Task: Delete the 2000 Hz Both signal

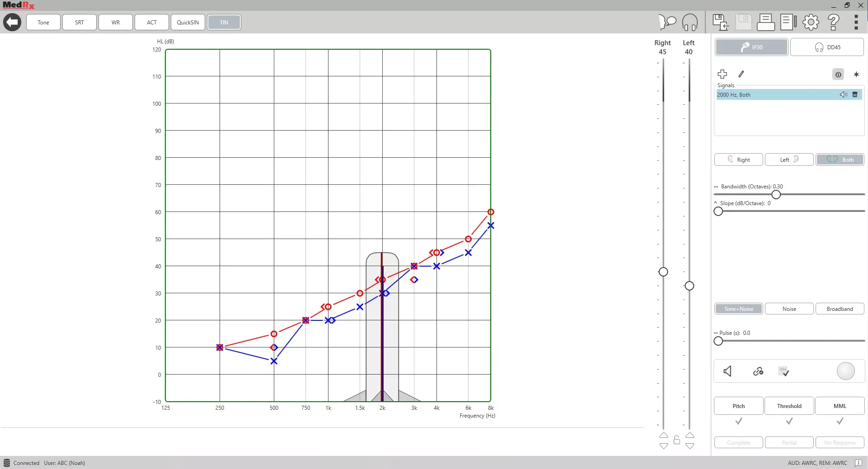Action: 855,94
